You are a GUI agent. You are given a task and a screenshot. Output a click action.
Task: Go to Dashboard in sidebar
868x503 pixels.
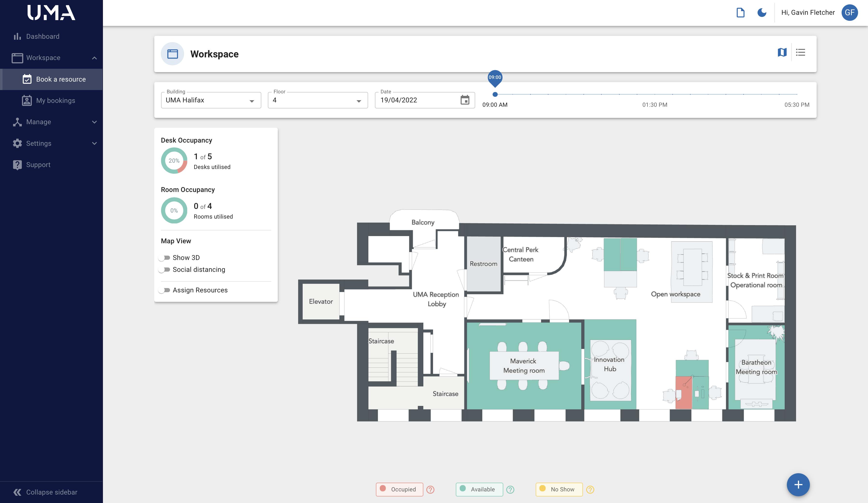[x=42, y=37]
